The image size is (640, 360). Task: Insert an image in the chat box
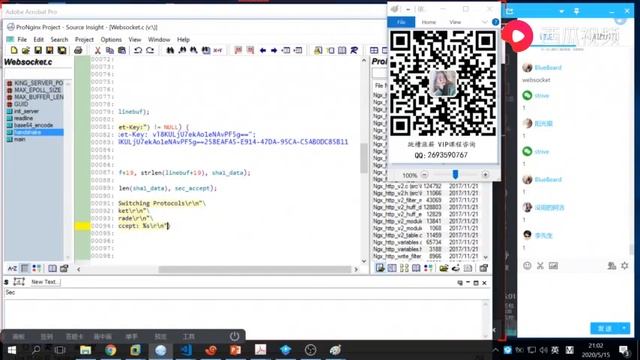(x=553, y=266)
